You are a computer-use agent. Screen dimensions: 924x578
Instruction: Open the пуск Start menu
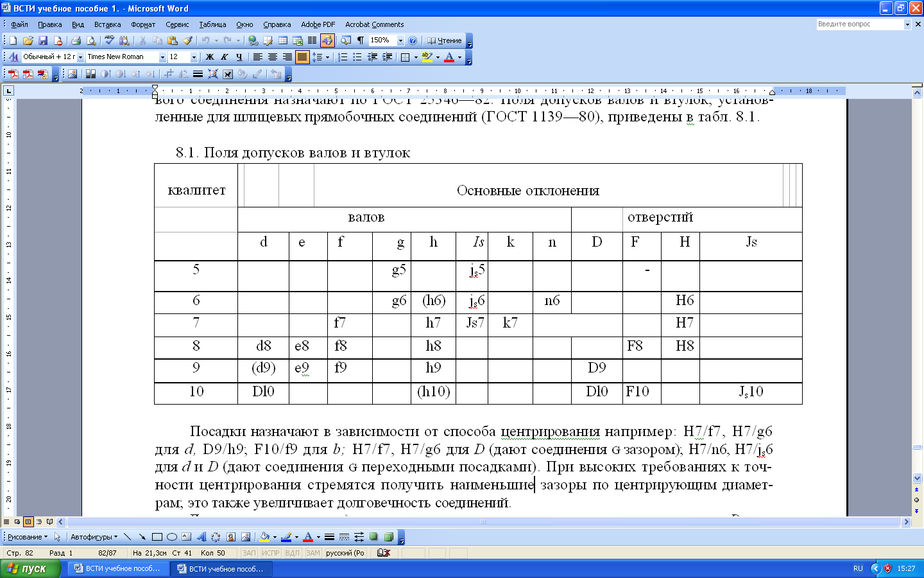[30, 568]
